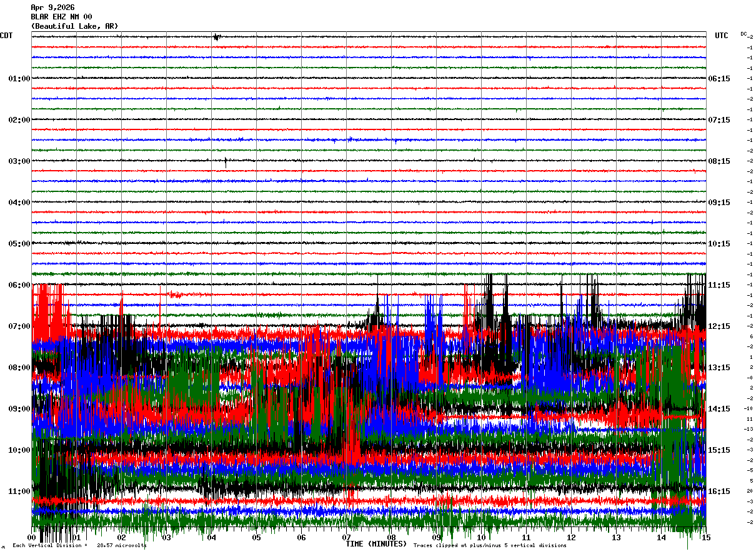Select the station code 'BLAR EHZ NM 00'
Viewport: 756px width, 554px height.
(61, 17)
